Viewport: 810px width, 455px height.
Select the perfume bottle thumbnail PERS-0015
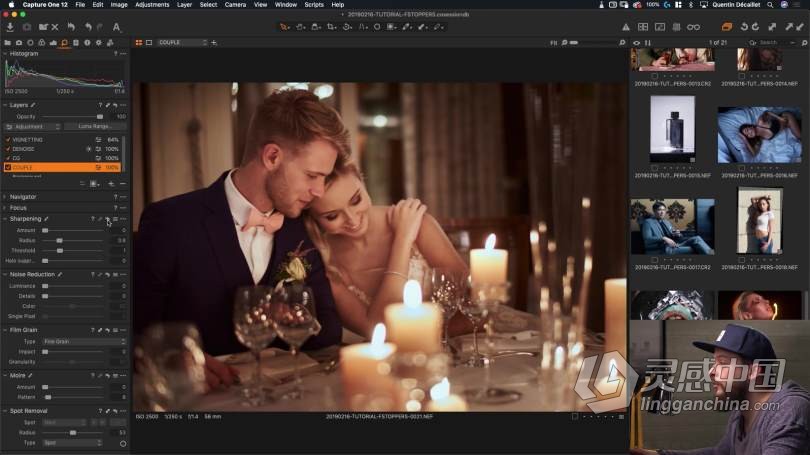point(672,129)
